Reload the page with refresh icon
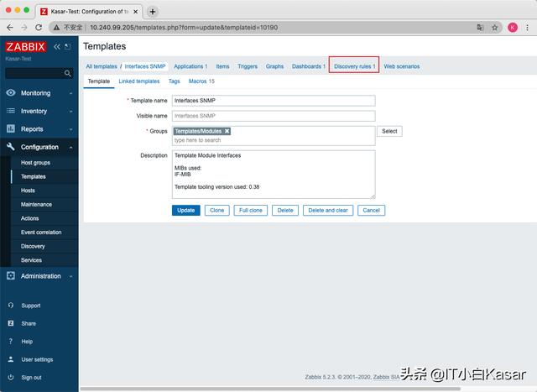 (x=39, y=28)
